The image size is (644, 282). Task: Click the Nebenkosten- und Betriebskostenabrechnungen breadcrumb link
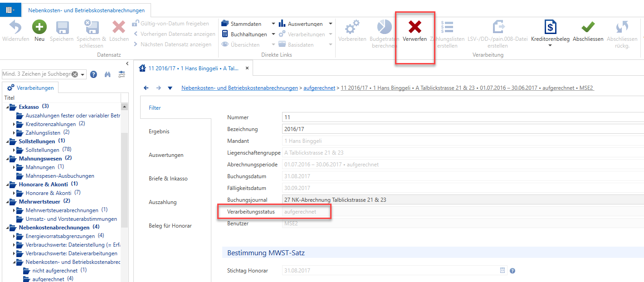(240, 88)
